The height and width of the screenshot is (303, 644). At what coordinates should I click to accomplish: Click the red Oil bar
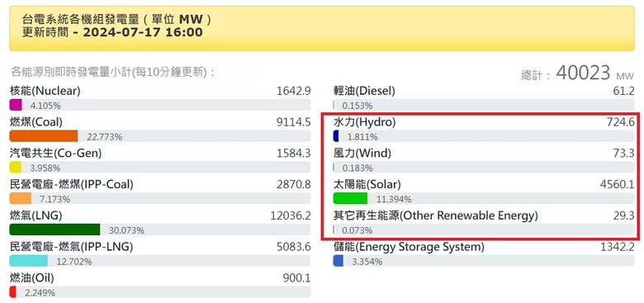pyautogui.click(x=12, y=292)
